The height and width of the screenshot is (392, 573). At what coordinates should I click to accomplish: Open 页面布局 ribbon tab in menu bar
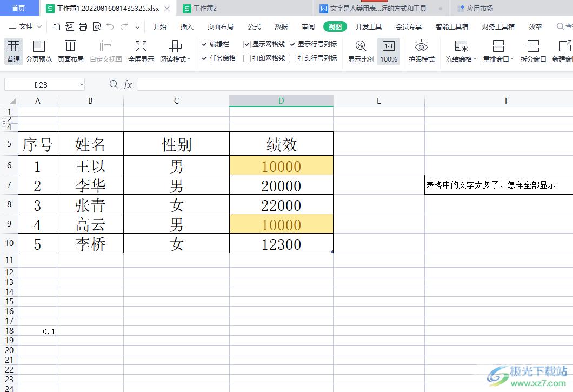click(221, 26)
